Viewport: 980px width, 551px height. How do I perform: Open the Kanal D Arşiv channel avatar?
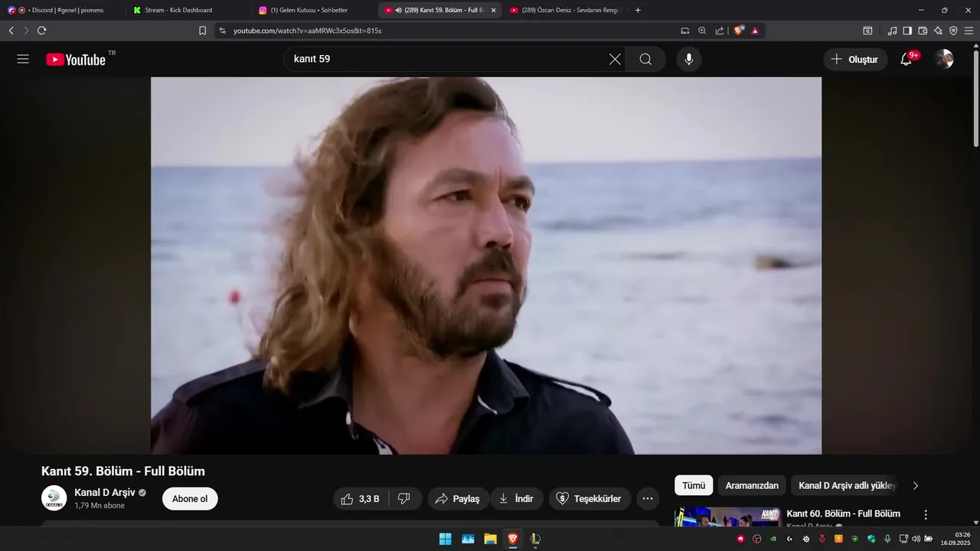(54, 498)
